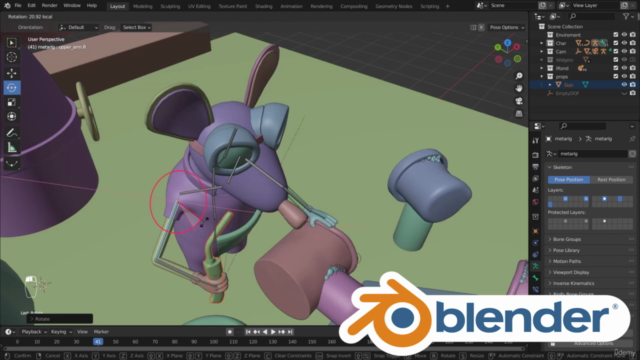
Task: Open Bone Constraints properties icon
Action: click(536, 289)
